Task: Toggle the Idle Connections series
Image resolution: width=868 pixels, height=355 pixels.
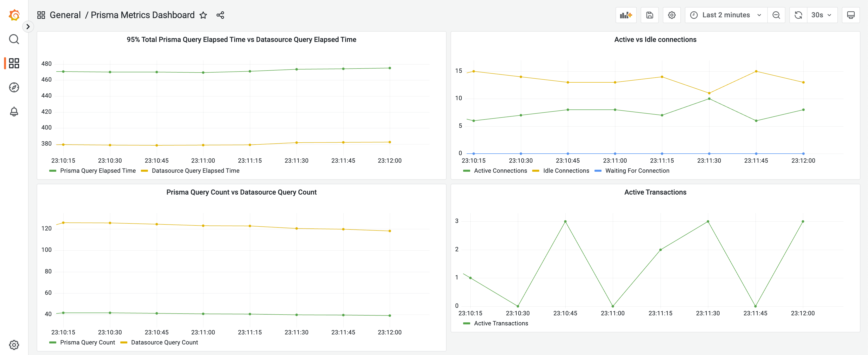Action: coord(565,171)
